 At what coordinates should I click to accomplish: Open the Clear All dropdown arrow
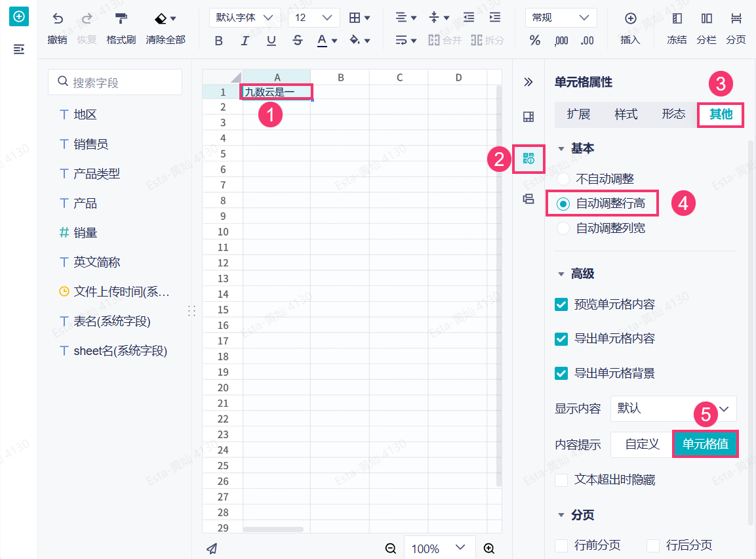pyautogui.click(x=174, y=19)
